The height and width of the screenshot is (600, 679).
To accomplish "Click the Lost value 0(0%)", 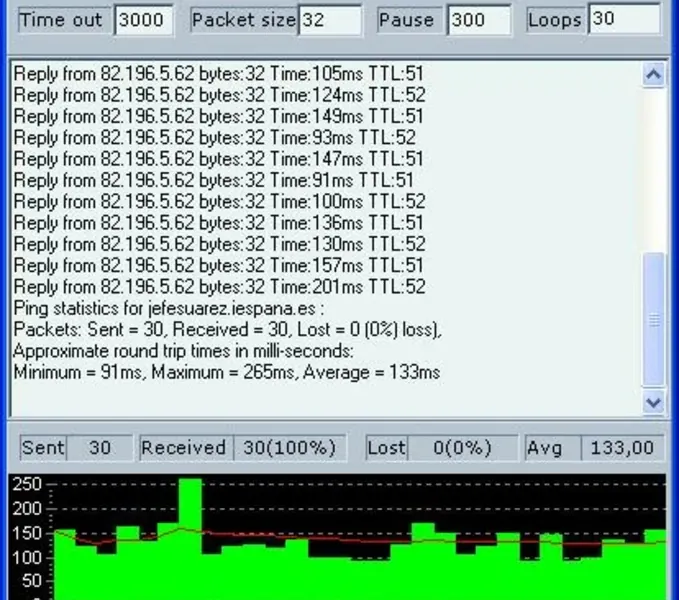I will click(x=462, y=448).
